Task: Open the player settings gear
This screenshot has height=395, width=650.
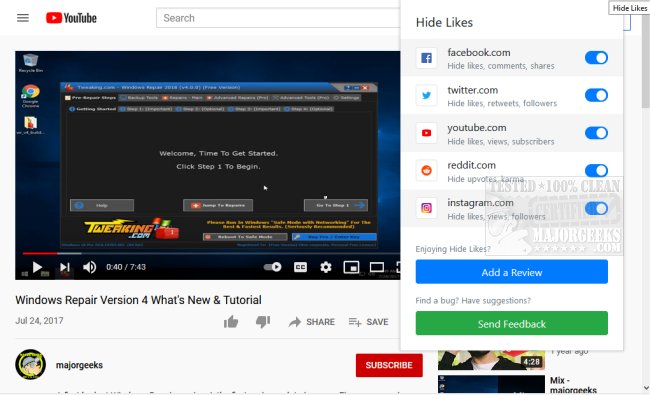Action: (x=326, y=267)
